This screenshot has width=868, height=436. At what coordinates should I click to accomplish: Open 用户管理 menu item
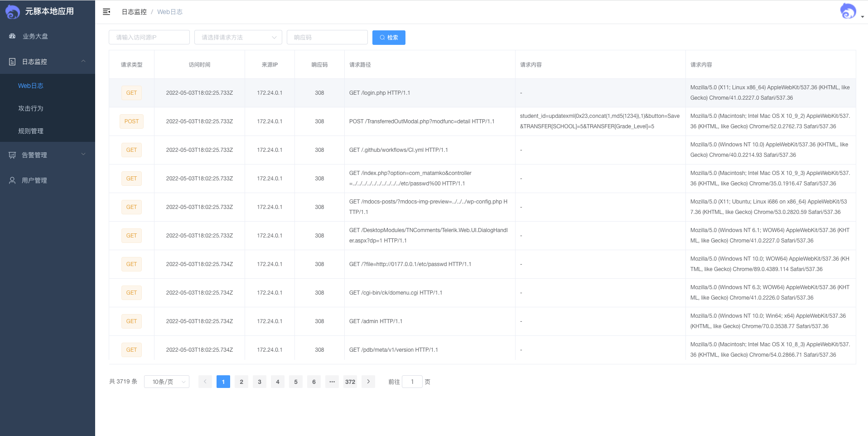48,180
